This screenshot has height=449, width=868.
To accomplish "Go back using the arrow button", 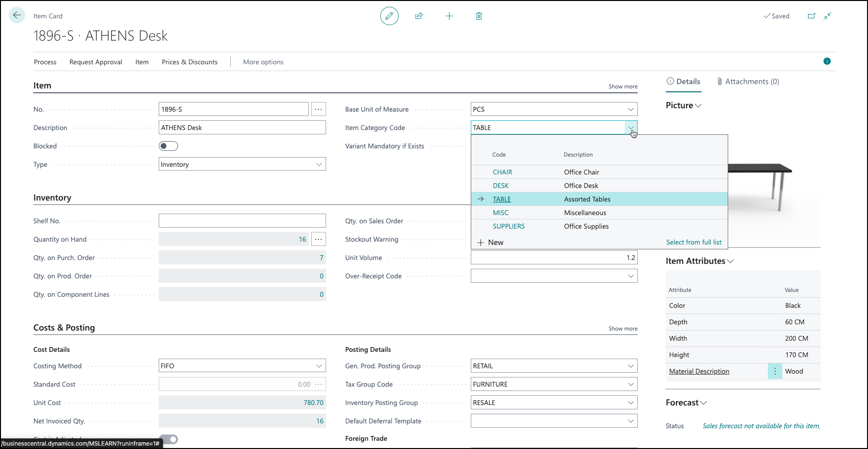I will [x=17, y=15].
